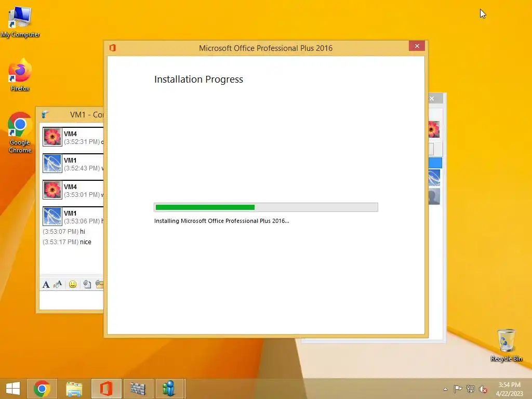Open the brick wall taskbar app
The image size is (532, 399).
click(138, 389)
